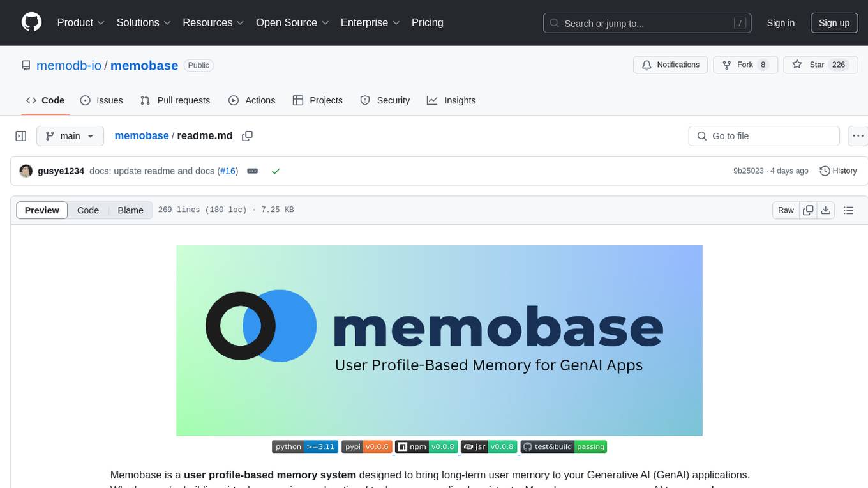Screen dimensions: 868x488
Task: Switch to the Actions tab
Action: click(251, 100)
